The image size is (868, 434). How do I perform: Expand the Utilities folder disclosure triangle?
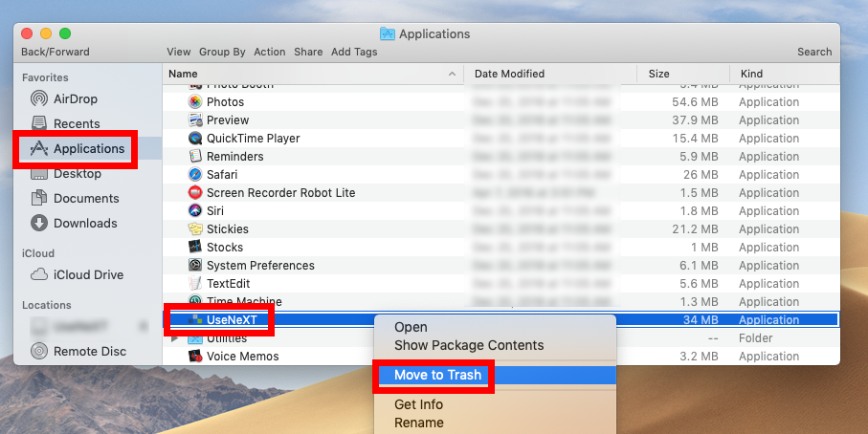click(175, 337)
